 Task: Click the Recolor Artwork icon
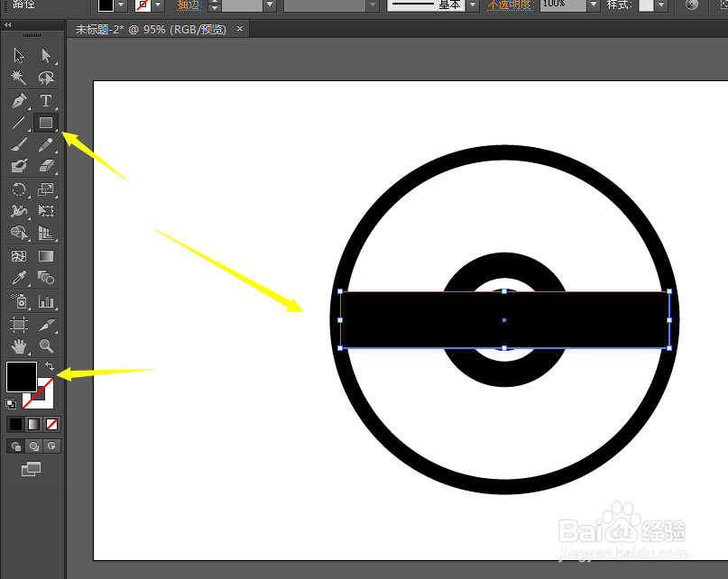[692, 5]
